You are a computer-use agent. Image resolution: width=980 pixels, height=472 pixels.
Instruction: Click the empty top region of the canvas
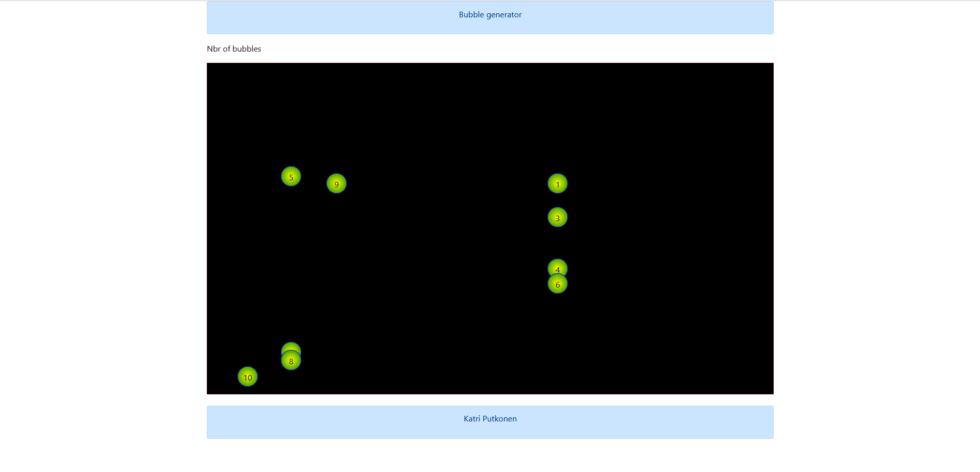(490, 87)
